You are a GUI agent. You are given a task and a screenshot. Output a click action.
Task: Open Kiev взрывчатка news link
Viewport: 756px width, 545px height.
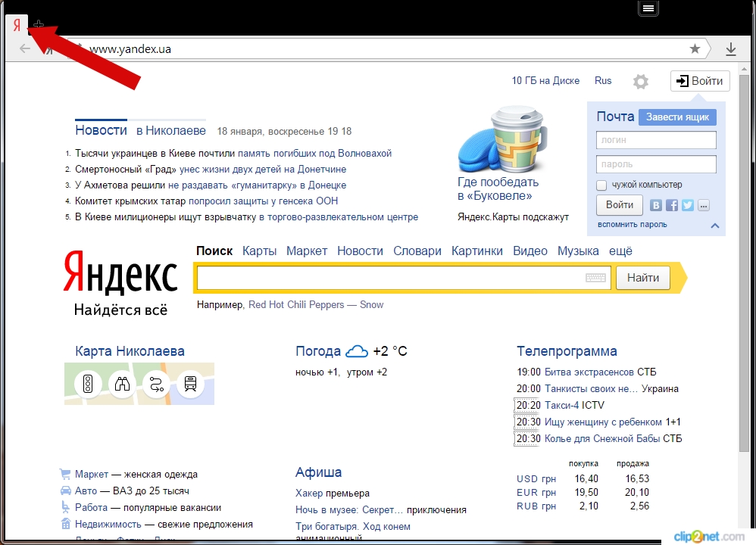339,216
